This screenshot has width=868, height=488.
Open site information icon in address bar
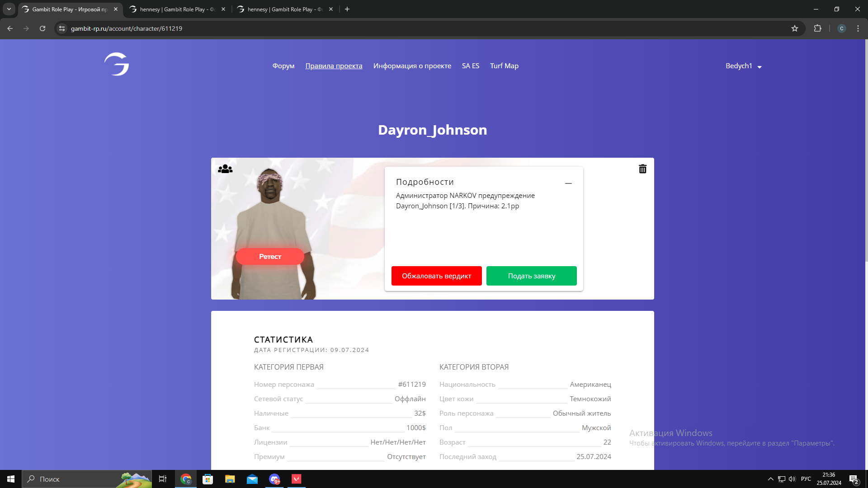(x=62, y=28)
